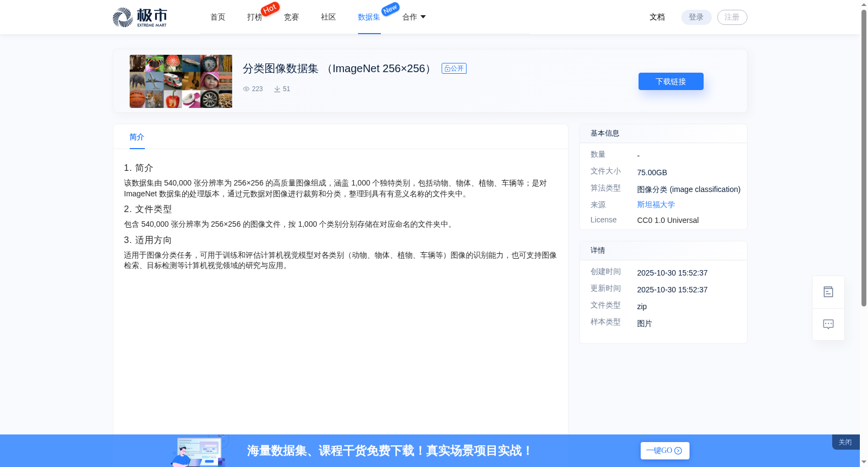Image resolution: width=868 pixels, height=467 pixels.
Task: Click the download count icon showing 51
Action: tap(277, 89)
